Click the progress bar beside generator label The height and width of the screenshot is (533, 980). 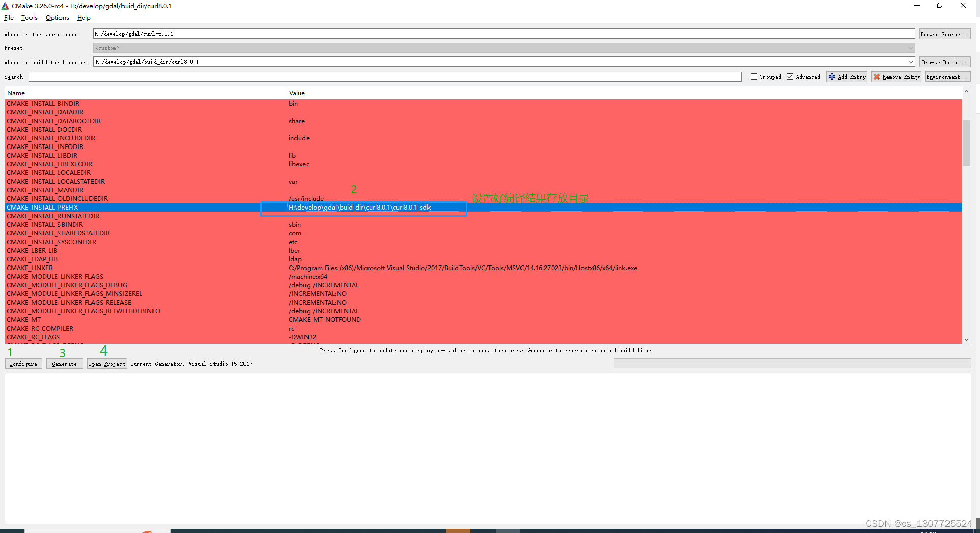792,363
